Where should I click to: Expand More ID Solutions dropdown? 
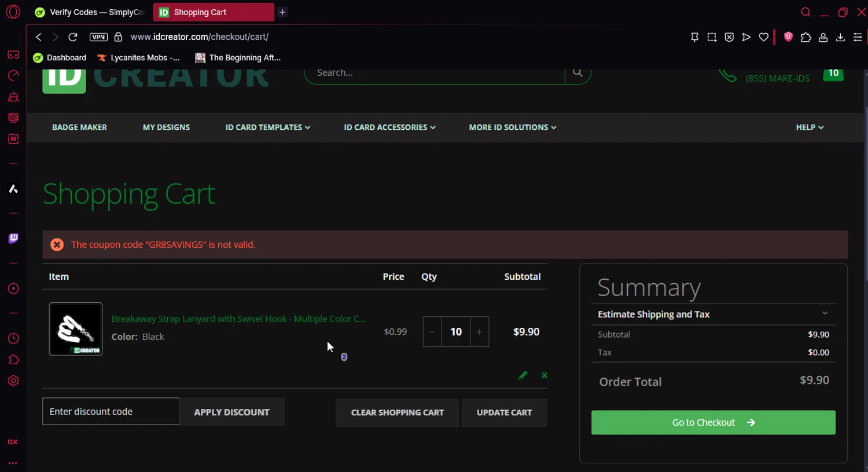pos(513,127)
